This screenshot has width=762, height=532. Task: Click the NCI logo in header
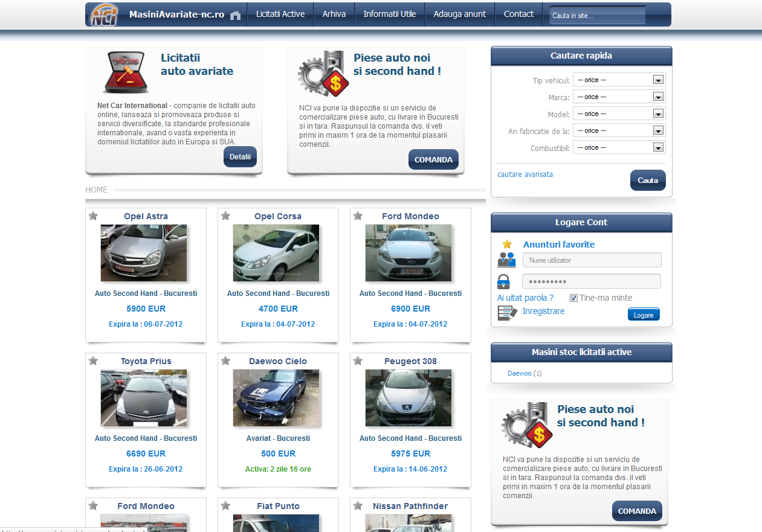[104, 15]
